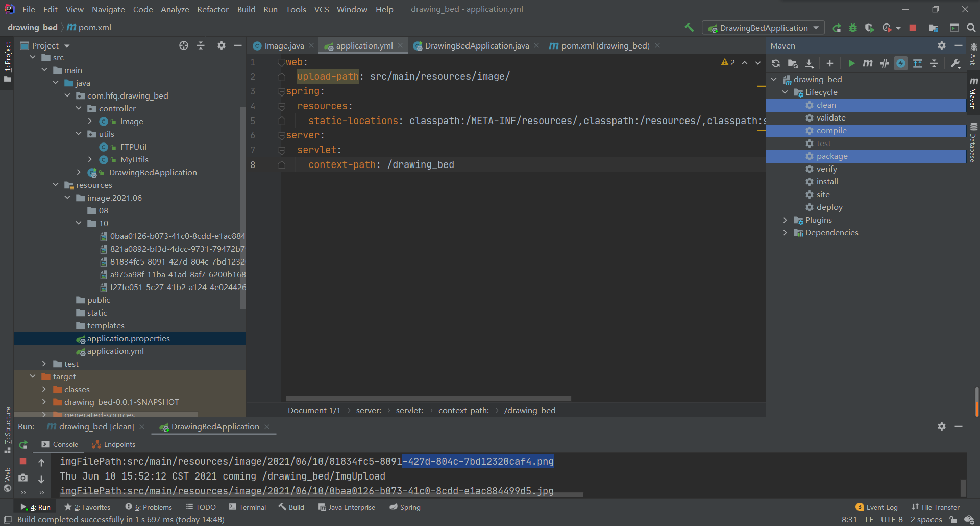
Task: Switch to the Image.java editor tab
Action: (284, 45)
